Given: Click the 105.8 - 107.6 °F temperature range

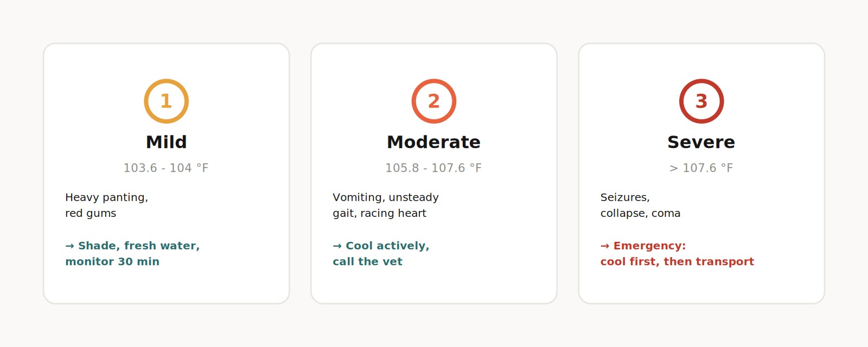Looking at the screenshot, I should pyautogui.click(x=434, y=168).
